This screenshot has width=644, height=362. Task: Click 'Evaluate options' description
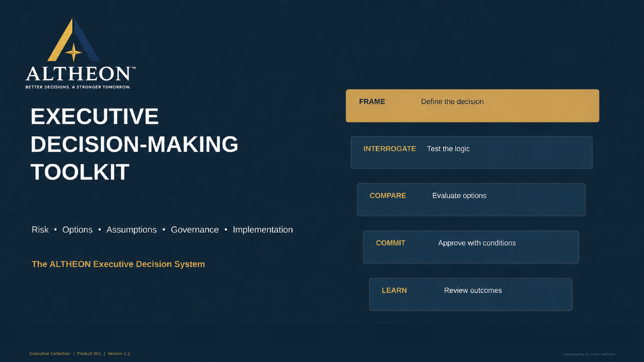pos(459,196)
